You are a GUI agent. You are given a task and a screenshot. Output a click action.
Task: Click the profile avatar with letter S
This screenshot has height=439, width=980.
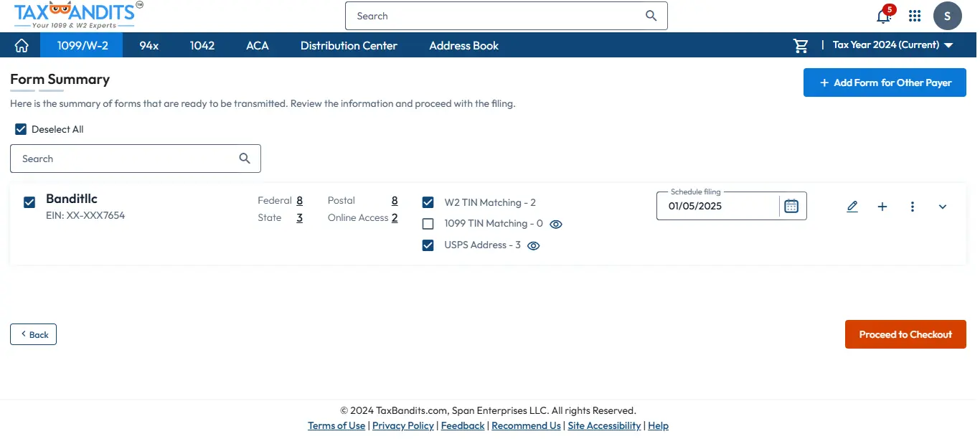click(x=947, y=16)
